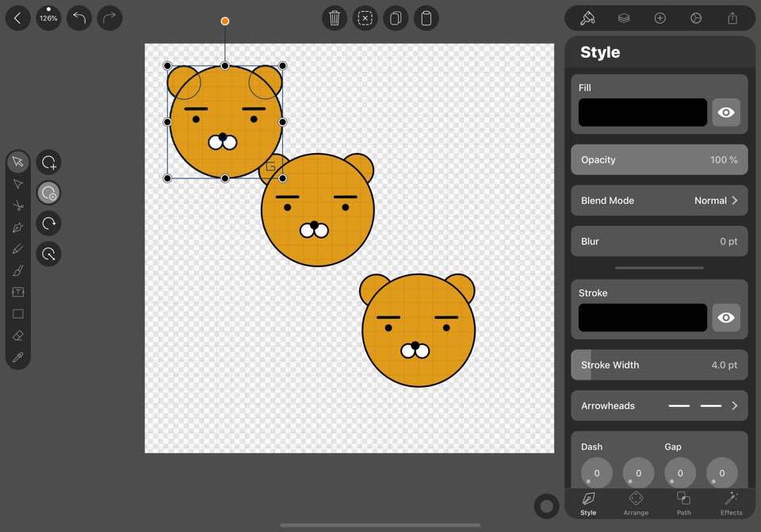Click the lower-right bear face on canvas
Image resolution: width=761 pixels, height=532 pixels.
pyautogui.click(x=419, y=330)
